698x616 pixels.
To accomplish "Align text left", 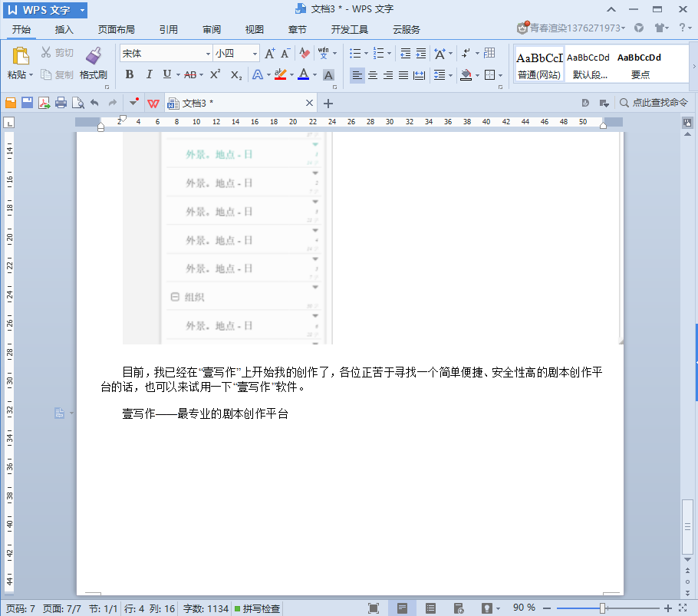I will click(x=357, y=75).
